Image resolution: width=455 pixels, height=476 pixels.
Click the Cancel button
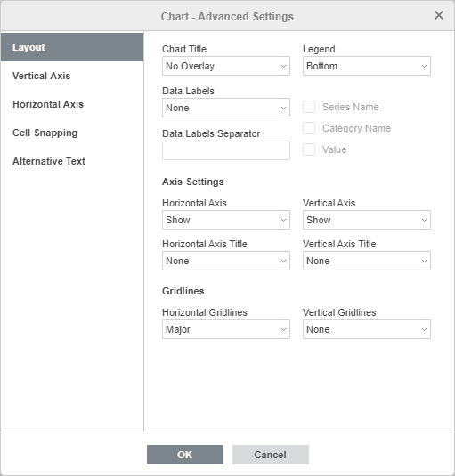pos(271,455)
